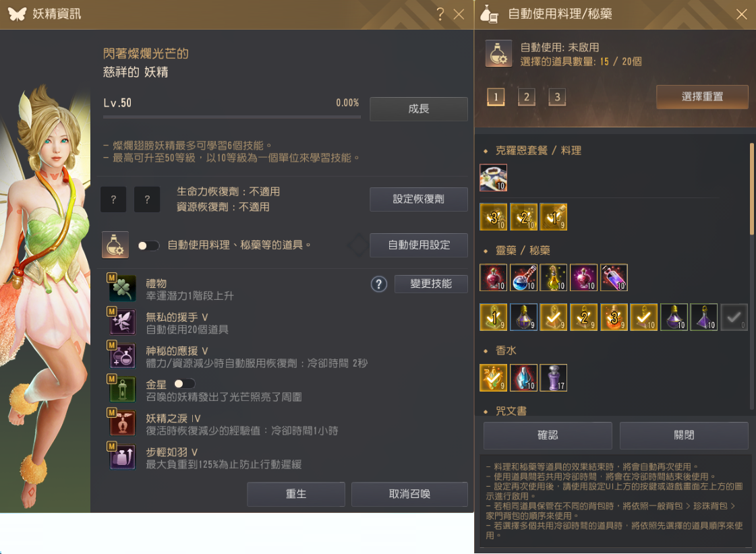756x554 pixels.
Task: Switch to preset tab 2
Action: click(x=527, y=97)
